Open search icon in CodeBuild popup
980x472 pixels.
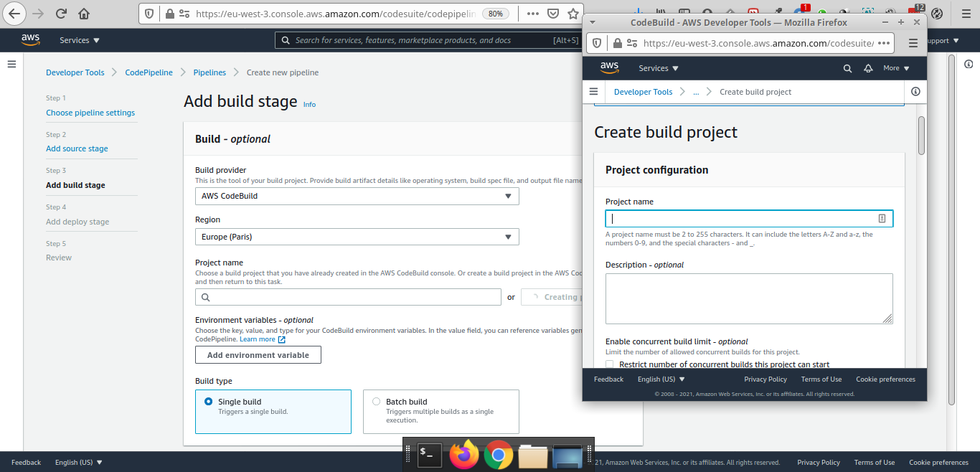pyautogui.click(x=847, y=68)
